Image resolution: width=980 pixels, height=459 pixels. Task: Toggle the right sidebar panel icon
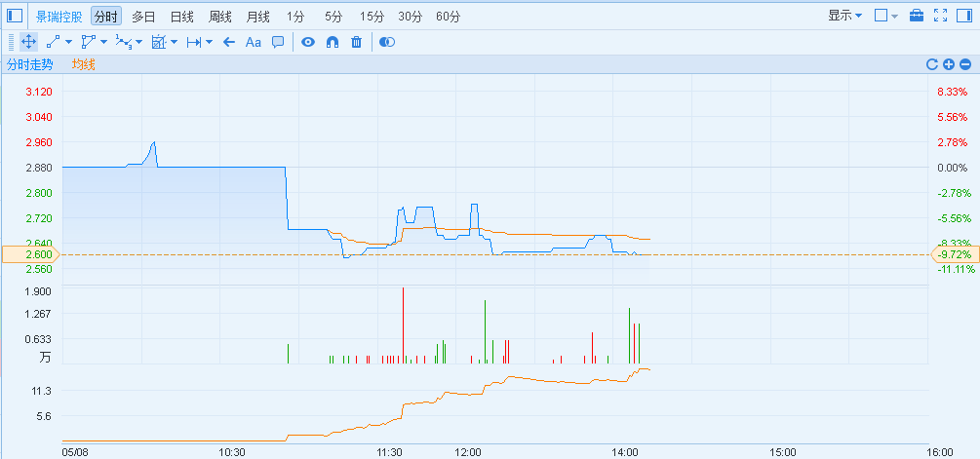(964, 16)
